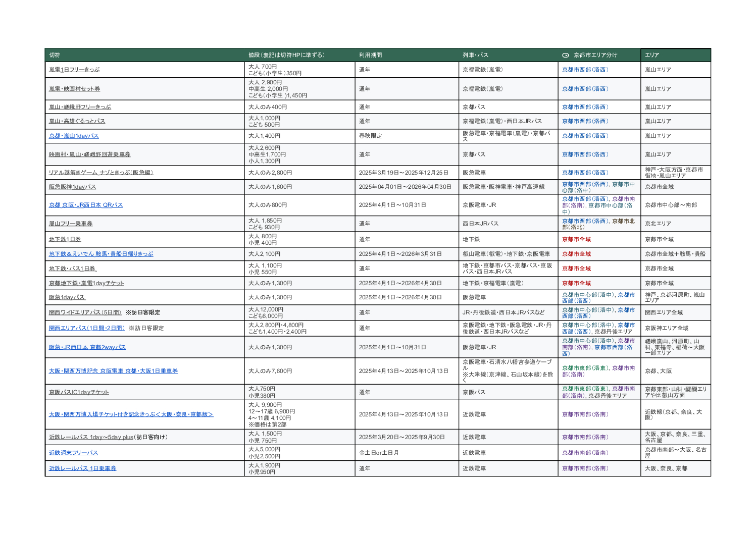Click the 京都市全域+鞍馬・貴船 area cell
Image resolution: width=756 pixels, height=534 pixels.
(x=675, y=254)
